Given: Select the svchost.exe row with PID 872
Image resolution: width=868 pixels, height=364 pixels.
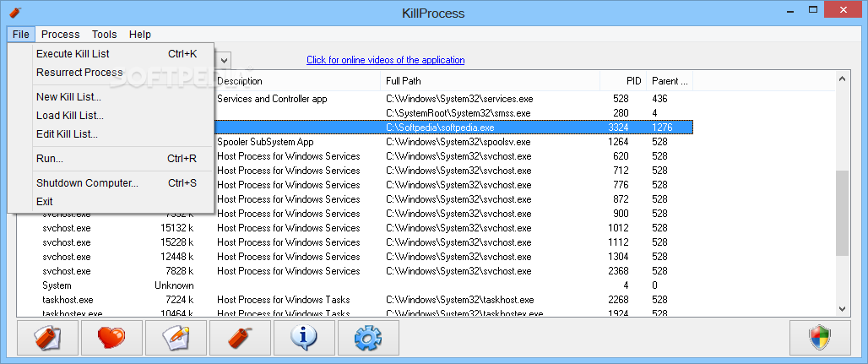Looking at the screenshot, I should (453, 199).
